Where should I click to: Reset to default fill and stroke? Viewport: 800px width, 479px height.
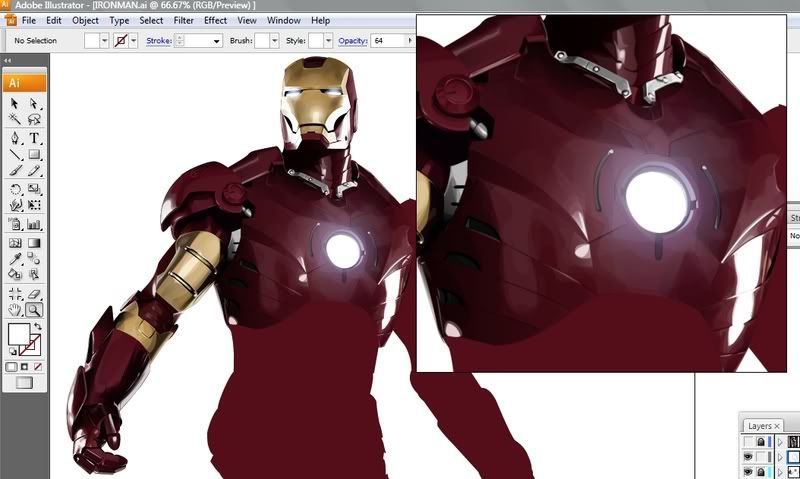[x=13, y=351]
